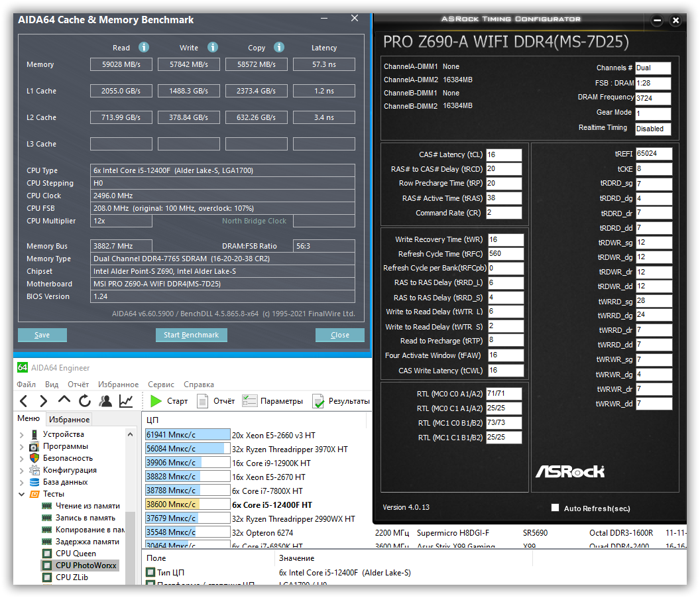Viewport: 700px width, 598px height.
Task: Expand the Конфигурация tree node
Action: [21, 470]
